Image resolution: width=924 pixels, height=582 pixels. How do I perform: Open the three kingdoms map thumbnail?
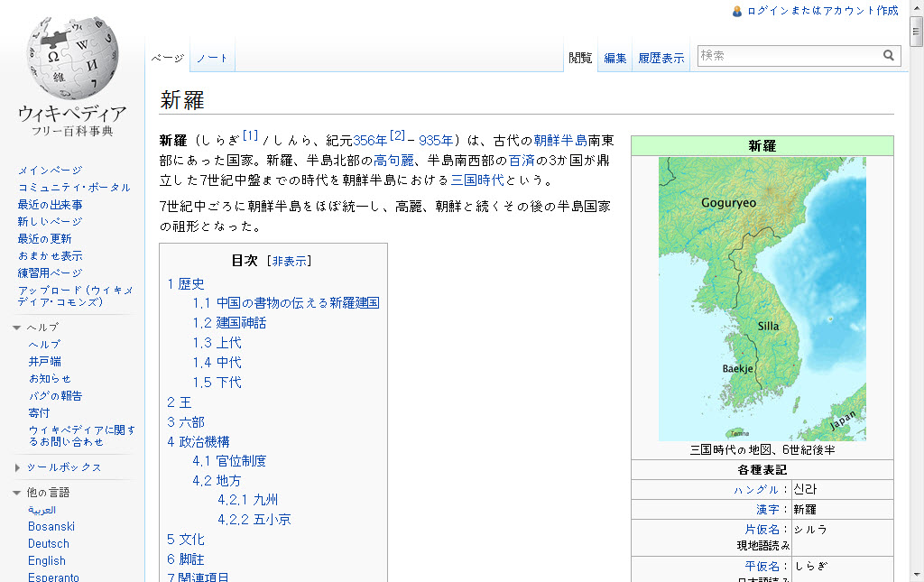tap(762, 299)
